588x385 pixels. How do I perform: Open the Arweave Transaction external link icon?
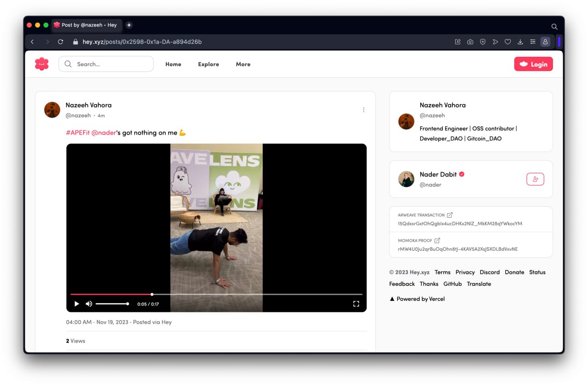click(x=450, y=215)
